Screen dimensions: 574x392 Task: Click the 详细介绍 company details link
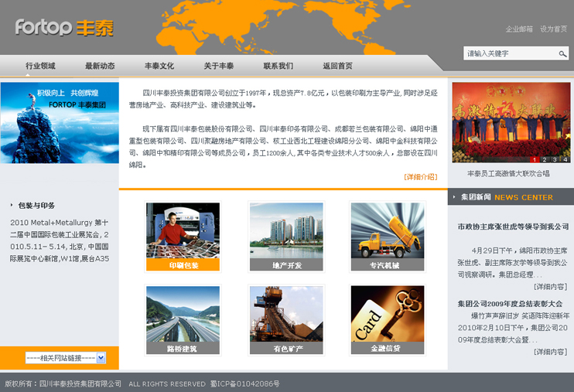[x=420, y=177]
